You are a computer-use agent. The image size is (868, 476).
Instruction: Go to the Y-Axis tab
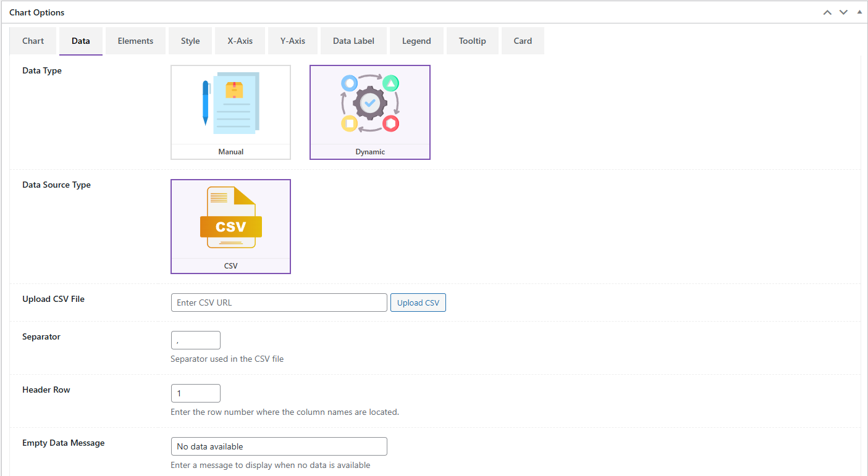(293, 41)
